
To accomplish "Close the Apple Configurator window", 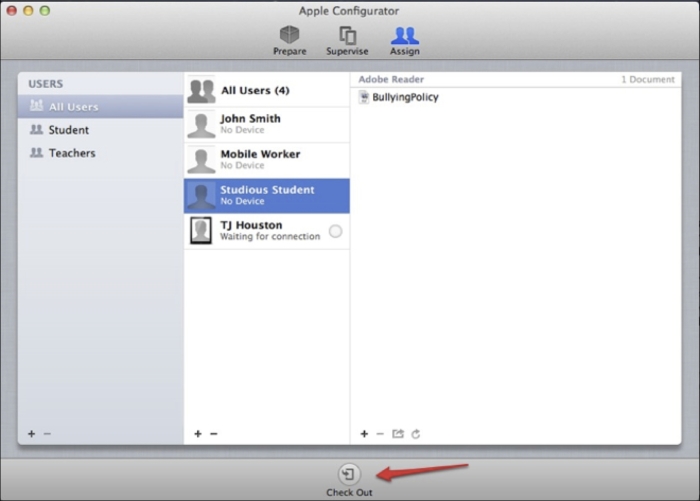I will (x=12, y=10).
